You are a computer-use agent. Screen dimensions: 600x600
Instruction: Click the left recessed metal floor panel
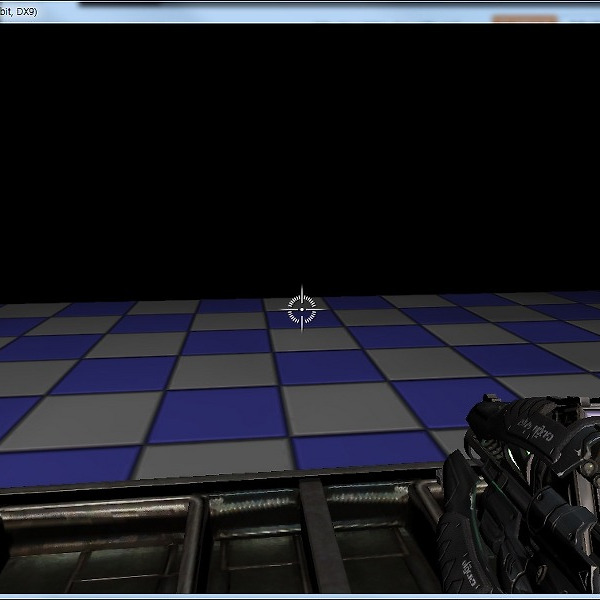click(x=95, y=545)
